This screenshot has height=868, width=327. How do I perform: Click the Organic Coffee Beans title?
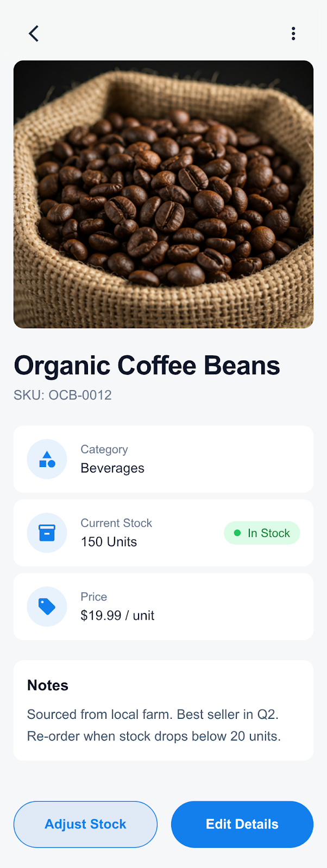point(147,366)
